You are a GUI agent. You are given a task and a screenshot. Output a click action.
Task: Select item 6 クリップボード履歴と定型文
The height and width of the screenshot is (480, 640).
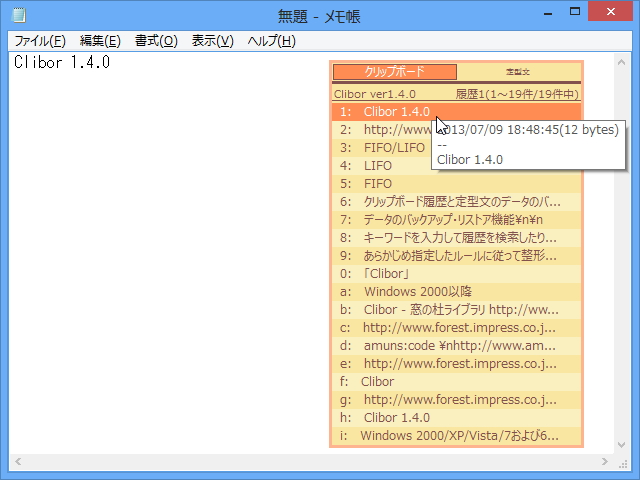[x=456, y=201]
